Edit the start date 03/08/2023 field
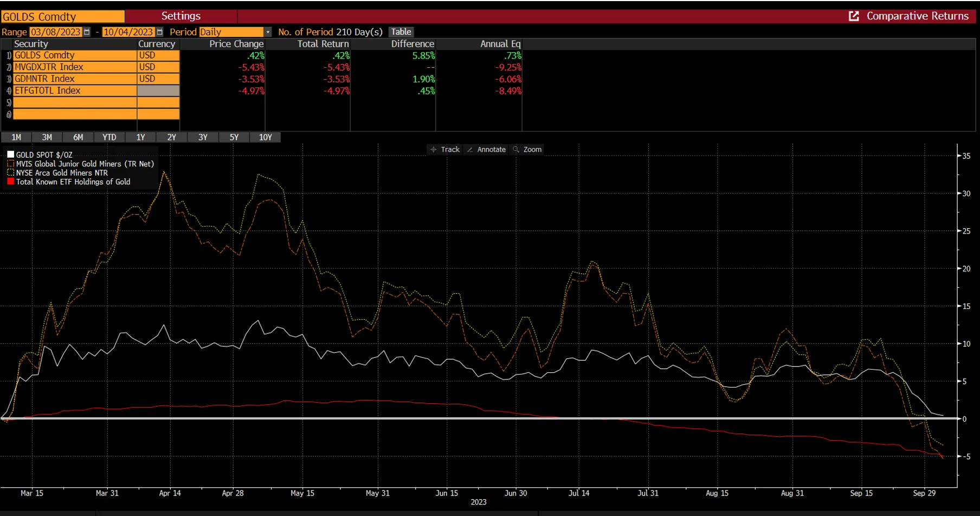This screenshot has height=516, width=980. [x=55, y=32]
